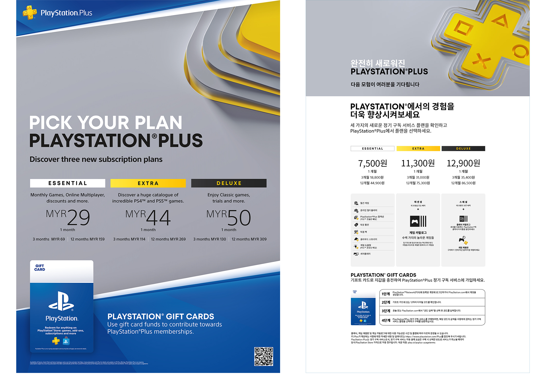Screen dimensions: 546x392
Task: Click the '게임 카탈로그' title in the Extra card
Action: click(x=418, y=233)
